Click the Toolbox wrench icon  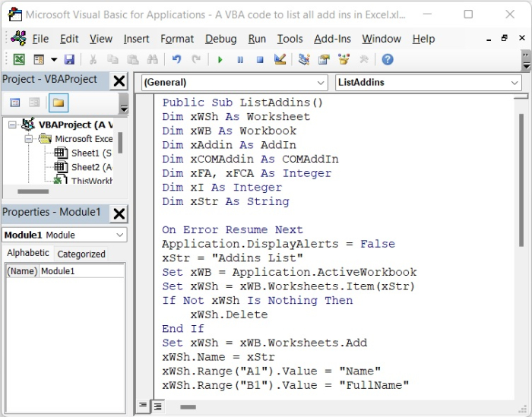[364, 60]
